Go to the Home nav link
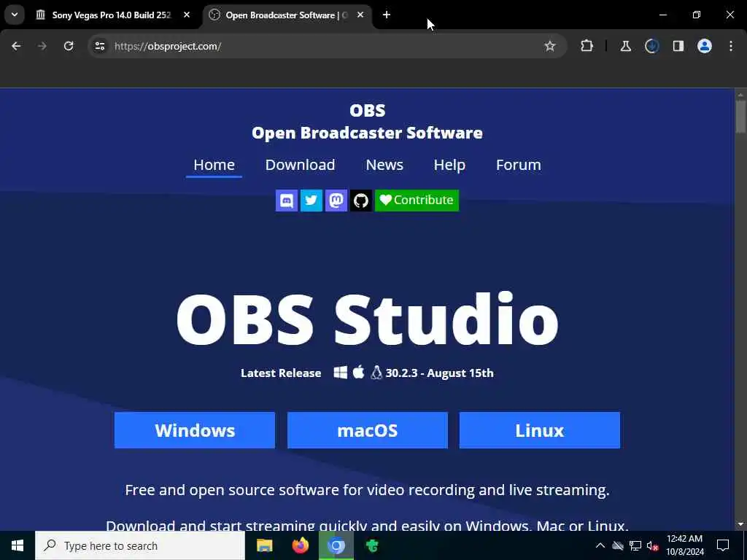747x560 pixels. 214,165
